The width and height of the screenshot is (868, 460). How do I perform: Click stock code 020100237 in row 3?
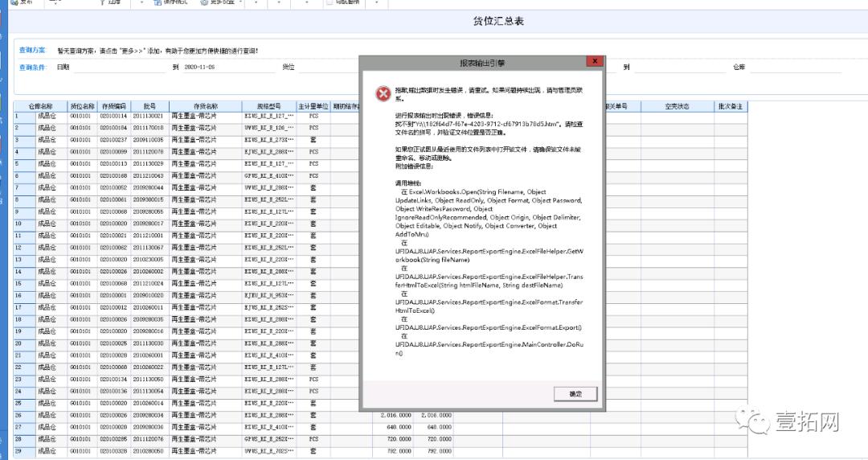pos(113,140)
